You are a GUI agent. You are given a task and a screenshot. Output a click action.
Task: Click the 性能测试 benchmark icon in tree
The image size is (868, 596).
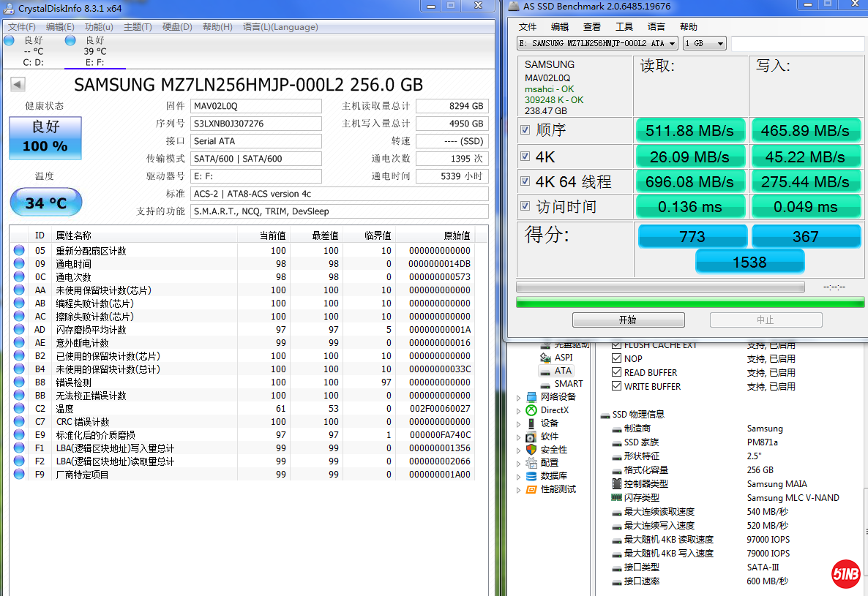(x=531, y=489)
